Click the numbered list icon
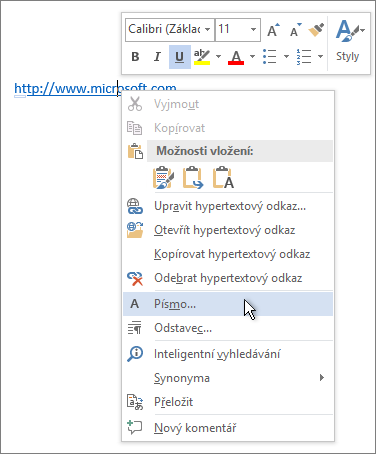Viewport: 376px width, 454px height. [304, 57]
